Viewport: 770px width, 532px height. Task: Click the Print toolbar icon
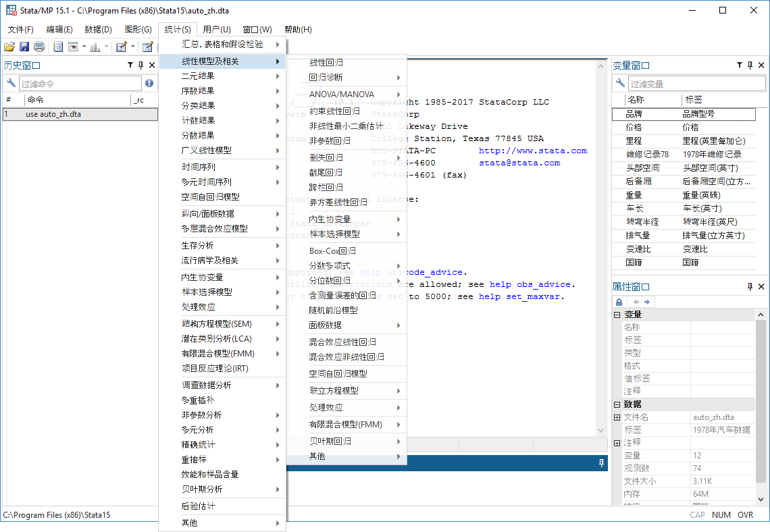point(39,47)
